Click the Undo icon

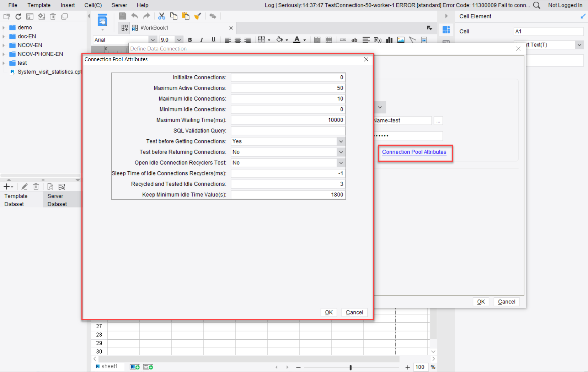(134, 16)
